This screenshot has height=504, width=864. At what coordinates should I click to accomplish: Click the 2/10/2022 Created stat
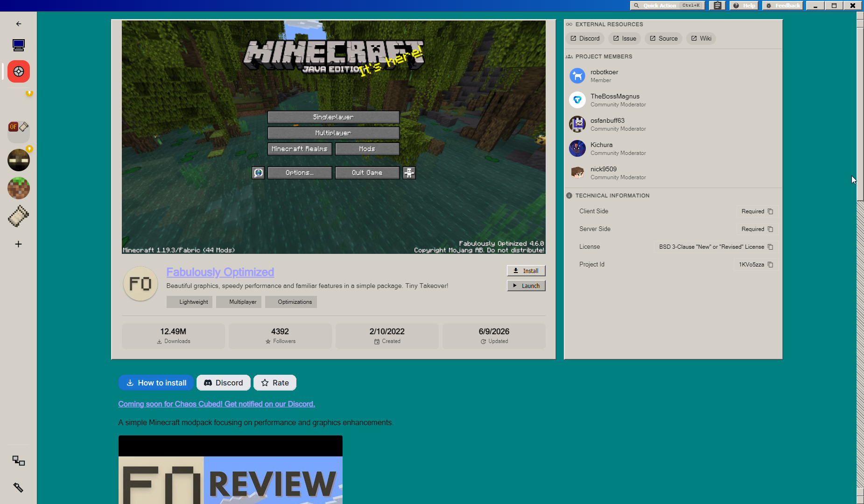pyautogui.click(x=387, y=336)
